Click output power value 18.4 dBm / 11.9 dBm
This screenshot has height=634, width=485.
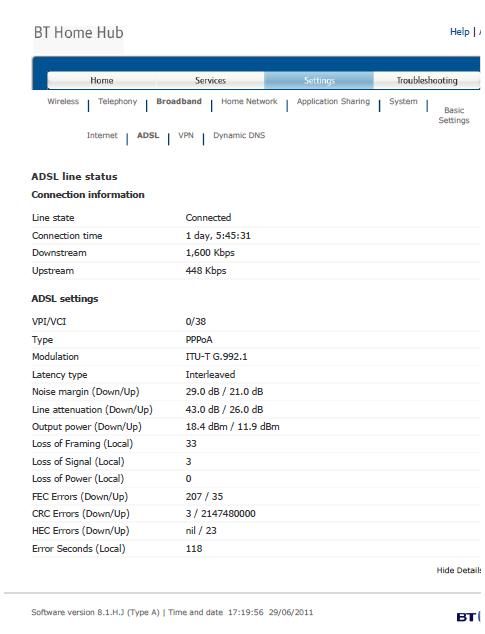click(232, 427)
